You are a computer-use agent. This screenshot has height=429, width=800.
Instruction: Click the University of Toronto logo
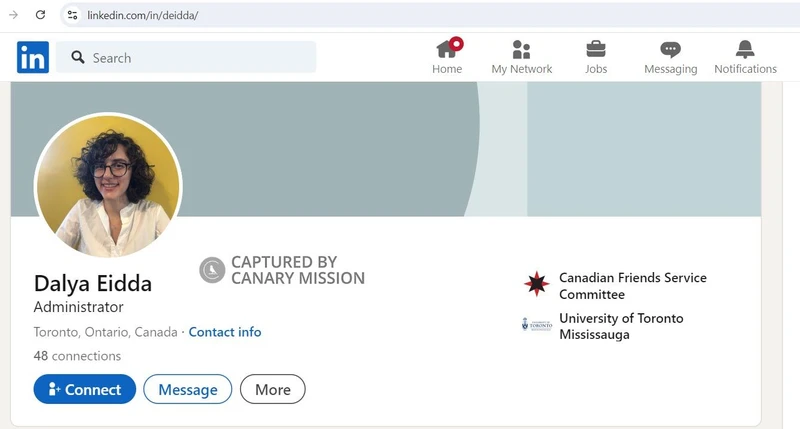tap(536, 325)
